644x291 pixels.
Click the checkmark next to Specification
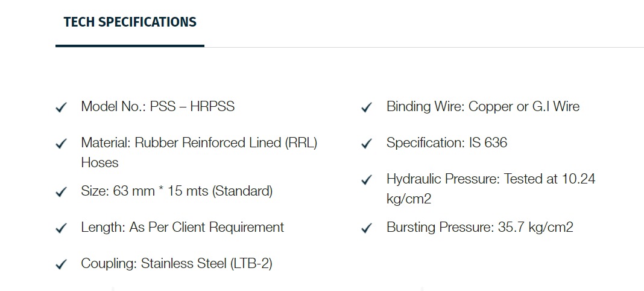click(x=367, y=144)
